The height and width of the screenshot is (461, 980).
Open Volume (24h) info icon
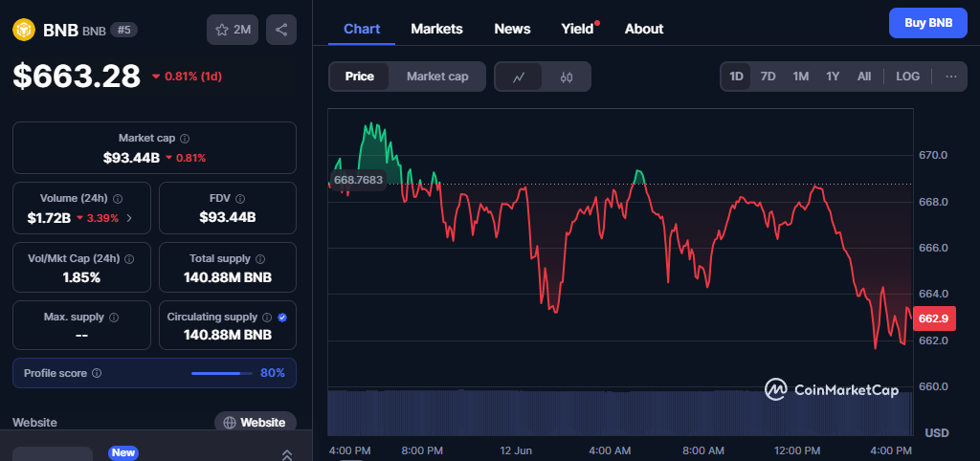click(x=118, y=199)
